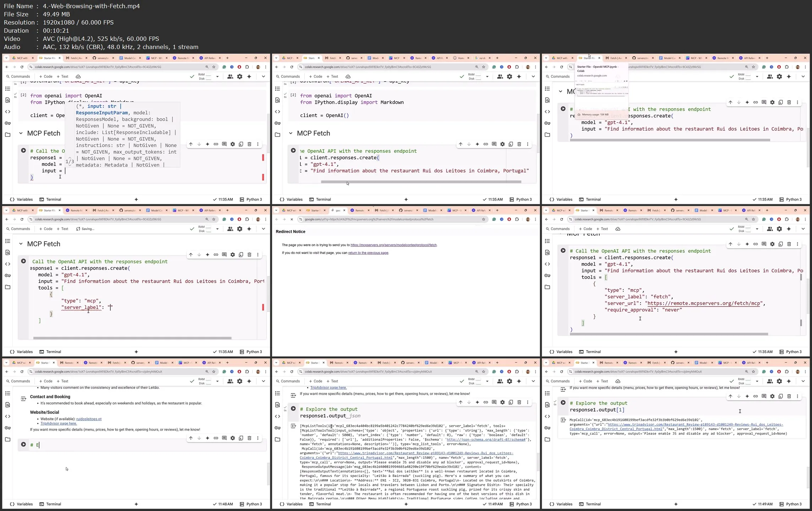This screenshot has width=812, height=511.
Task: Open settings gear in top toolbar of output[1] window
Action: (x=779, y=381)
